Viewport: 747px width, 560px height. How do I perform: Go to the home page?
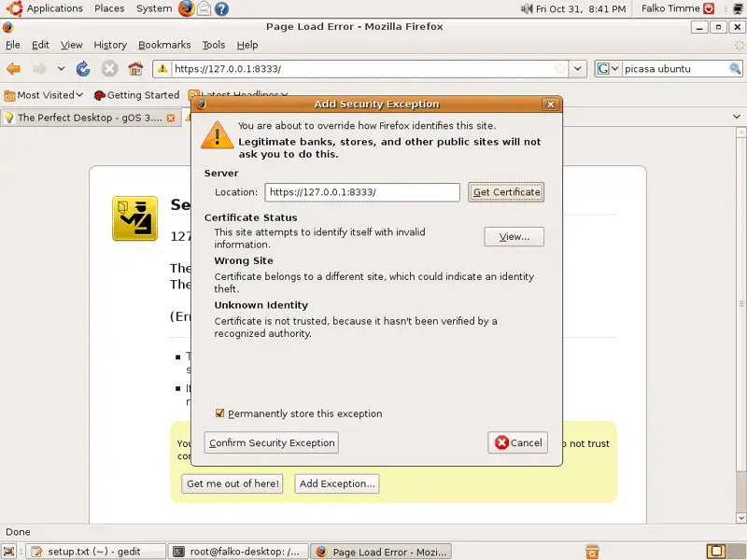tap(135, 69)
